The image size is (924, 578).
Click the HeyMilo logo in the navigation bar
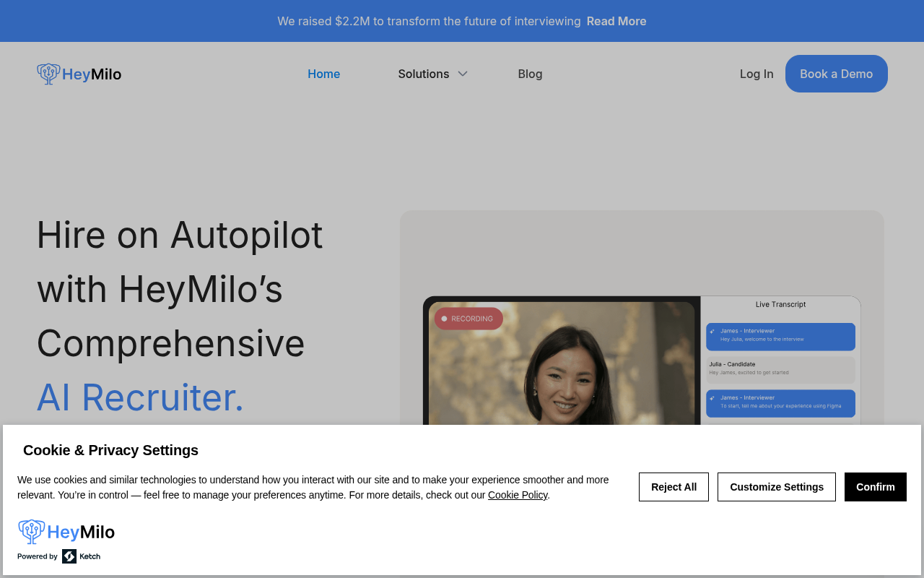79,74
